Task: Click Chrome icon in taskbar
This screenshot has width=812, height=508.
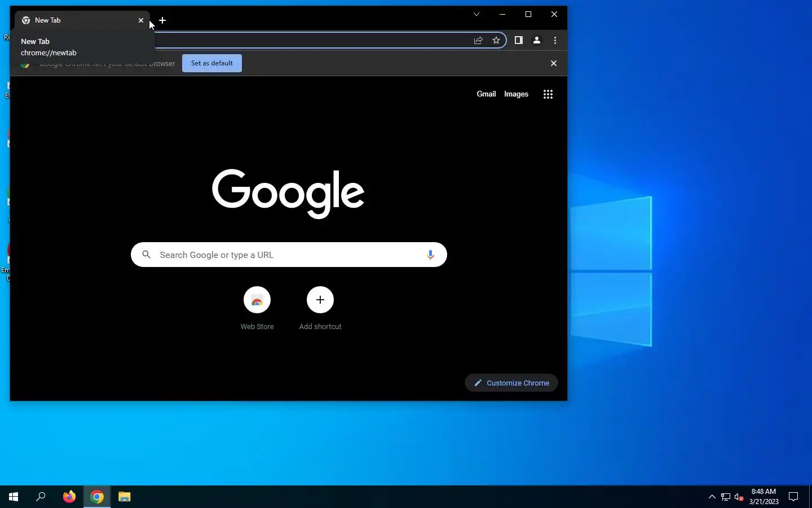Action: coord(97,497)
